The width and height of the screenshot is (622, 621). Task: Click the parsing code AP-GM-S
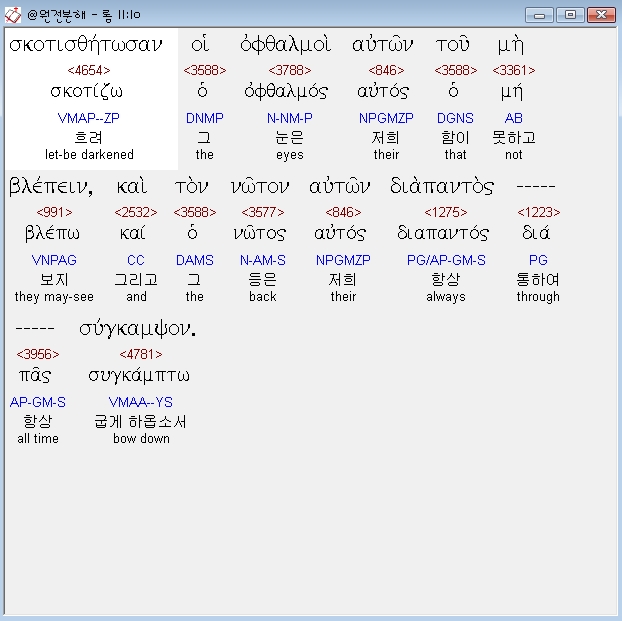tap(38, 402)
